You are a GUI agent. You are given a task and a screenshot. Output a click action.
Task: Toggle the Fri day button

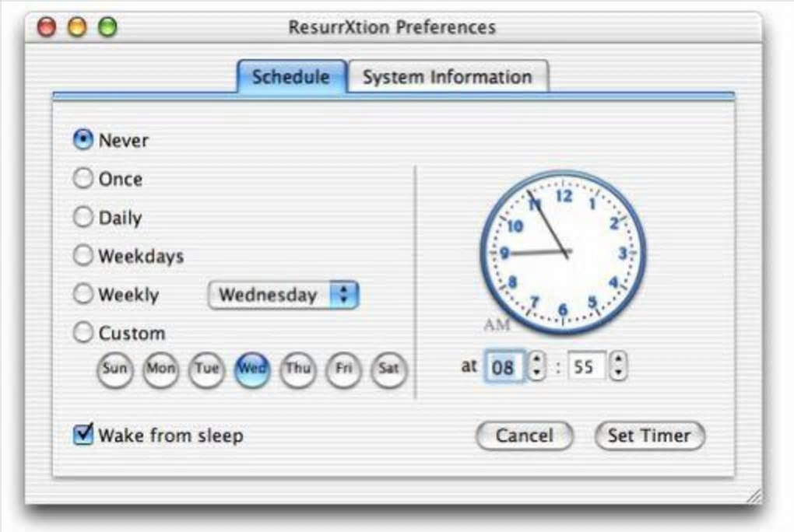tap(343, 369)
